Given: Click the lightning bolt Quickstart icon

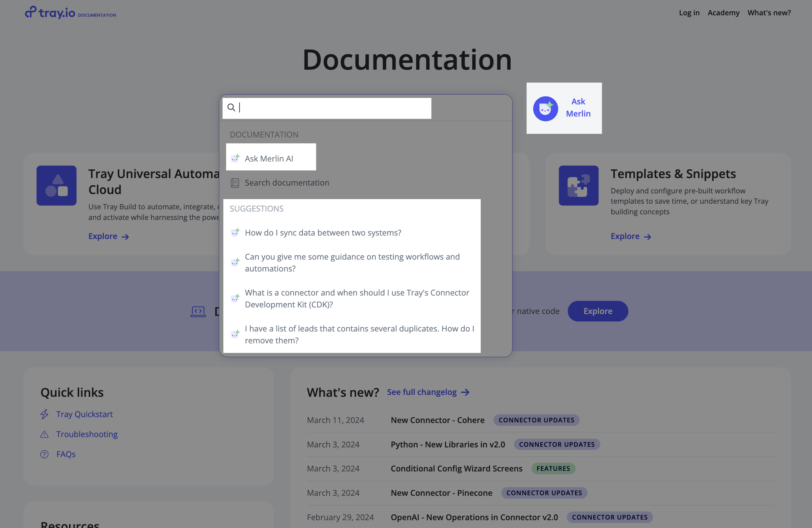Looking at the screenshot, I should tap(44, 414).
